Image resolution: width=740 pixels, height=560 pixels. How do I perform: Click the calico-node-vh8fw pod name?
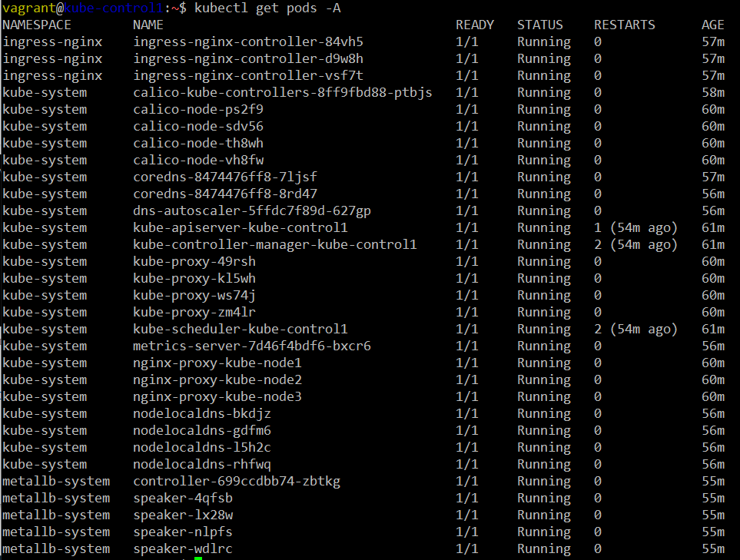click(x=198, y=161)
